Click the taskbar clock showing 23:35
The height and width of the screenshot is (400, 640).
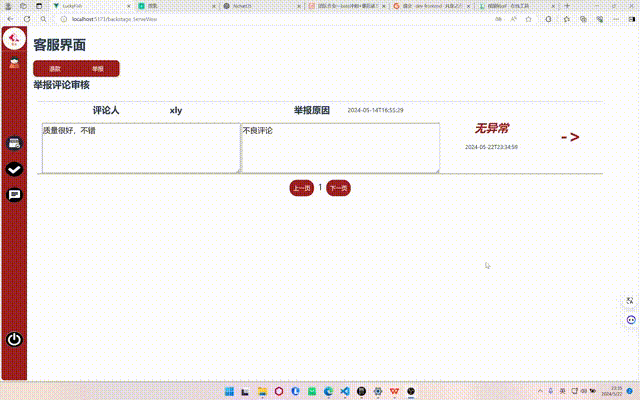[616, 391]
